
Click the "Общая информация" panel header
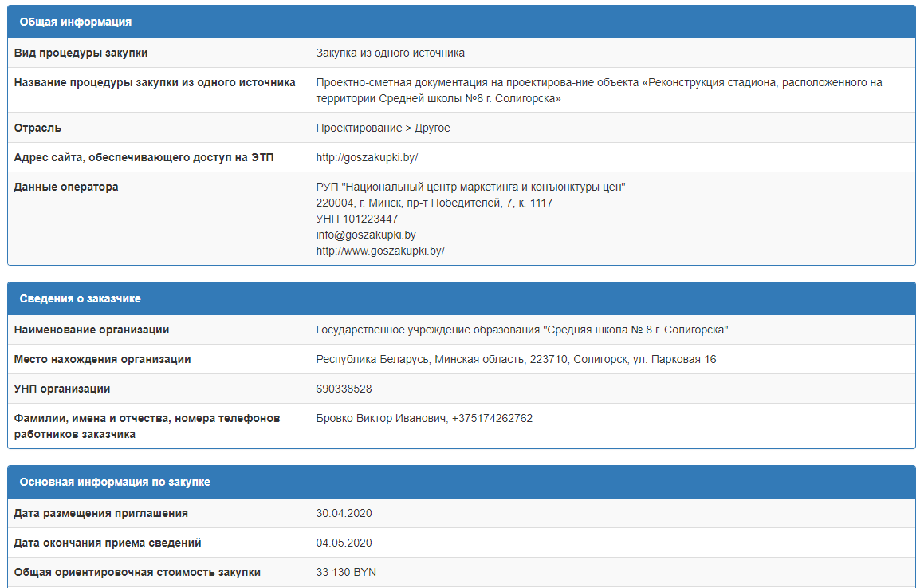76,22
